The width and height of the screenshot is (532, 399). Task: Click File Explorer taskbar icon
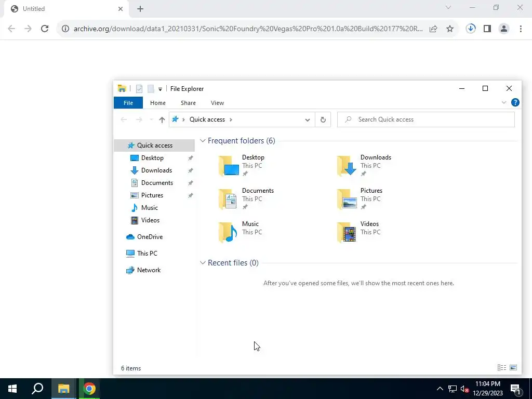pyautogui.click(x=63, y=389)
